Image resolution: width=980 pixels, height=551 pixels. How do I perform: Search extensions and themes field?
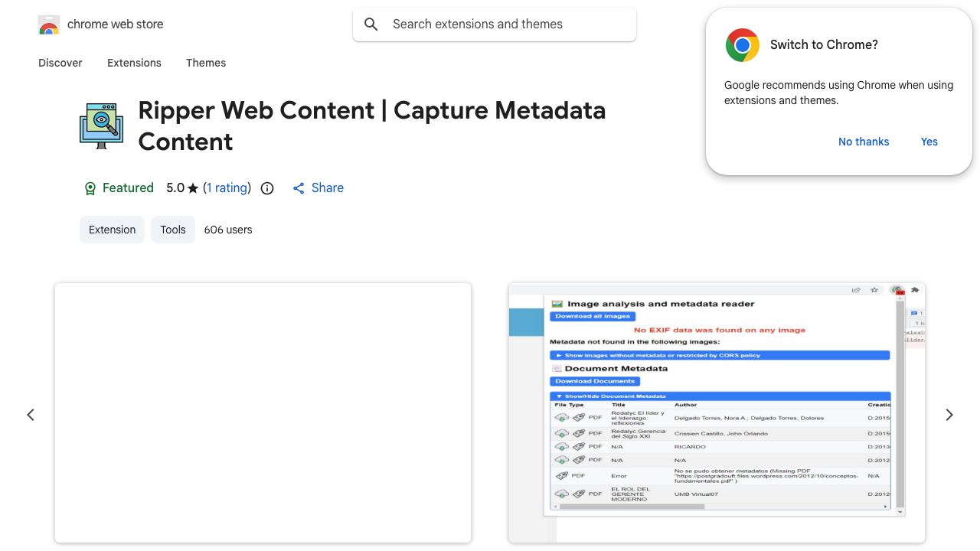coord(495,24)
